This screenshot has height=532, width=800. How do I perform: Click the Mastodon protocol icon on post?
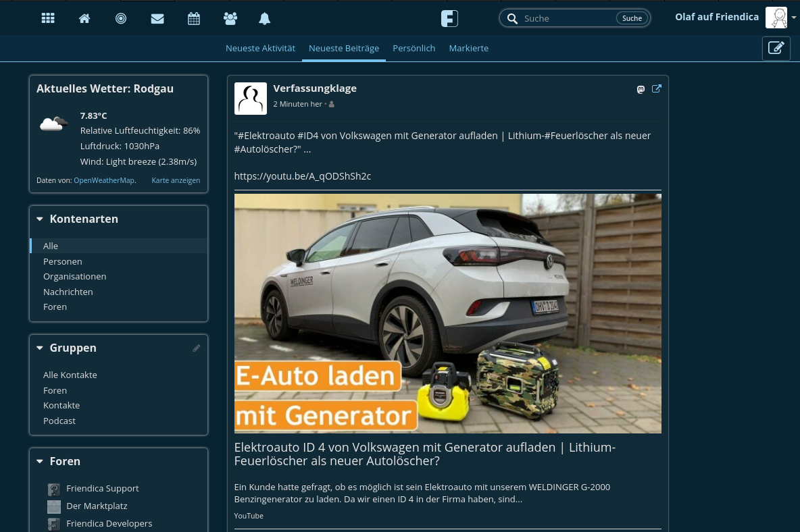coord(641,89)
